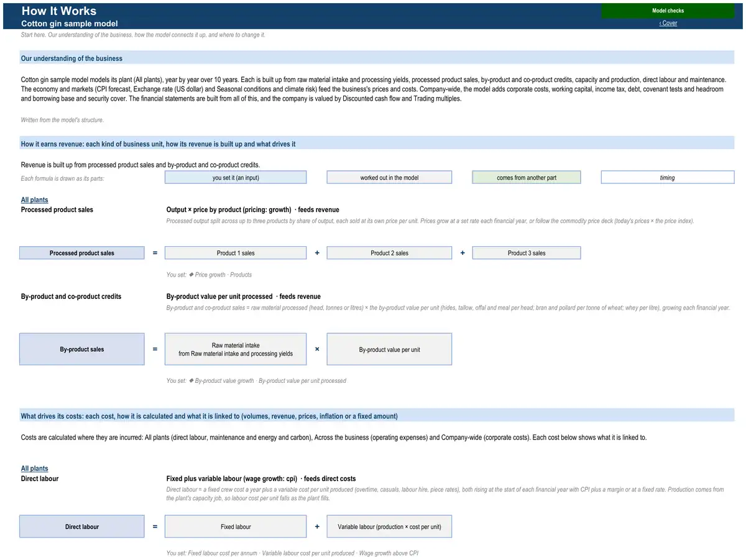Click the green Model checks button
The image size is (746, 560).
(668, 11)
